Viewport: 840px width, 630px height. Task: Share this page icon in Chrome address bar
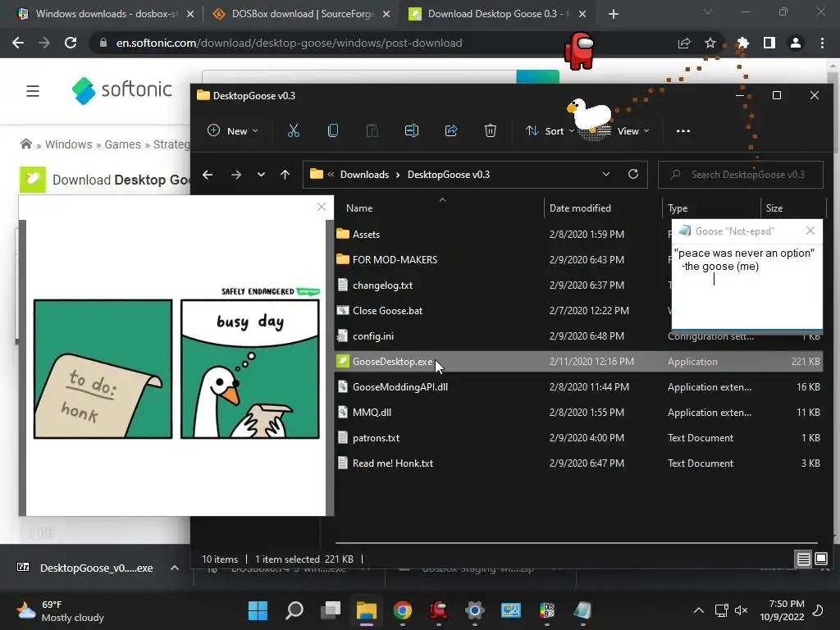[x=684, y=43]
